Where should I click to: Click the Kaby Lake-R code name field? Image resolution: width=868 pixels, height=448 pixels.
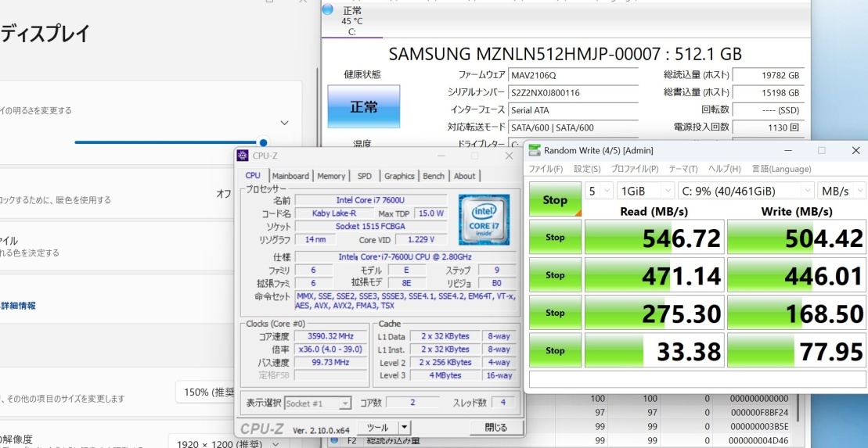[x=333, y=213]
